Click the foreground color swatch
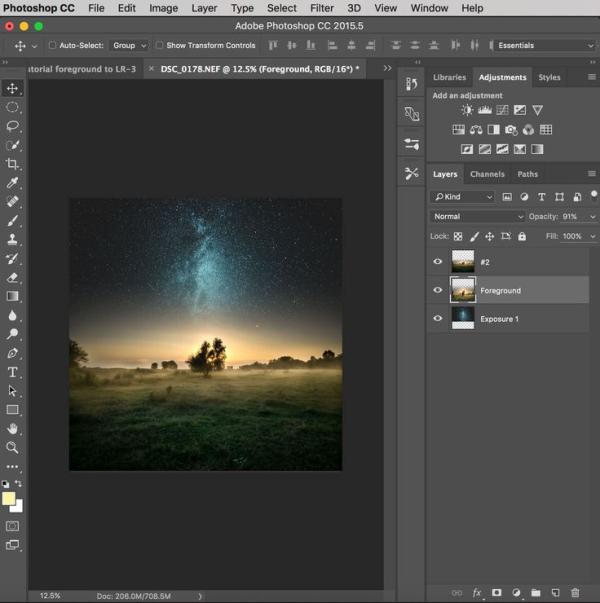This screenshot has height=603, width=600. click(9, 498)
